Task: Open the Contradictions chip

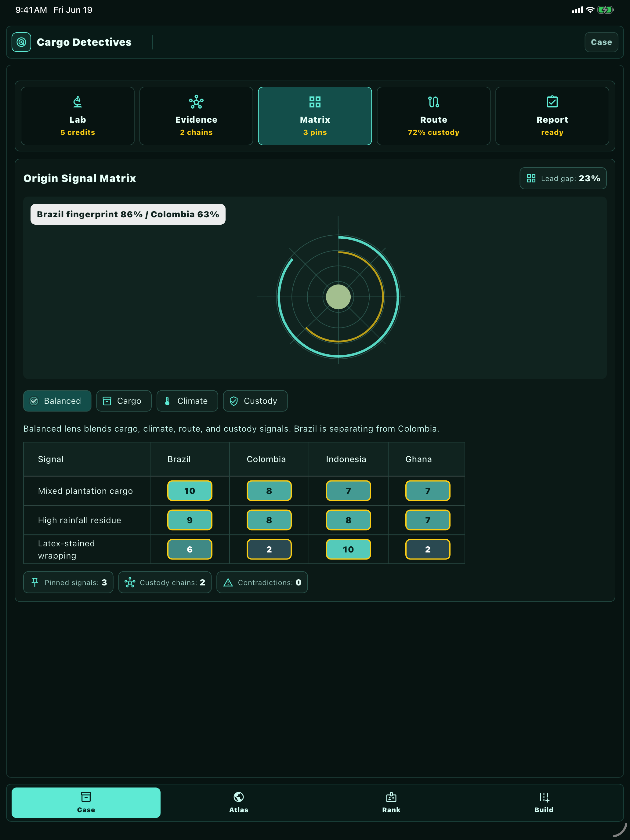Action: pyautogui.click(x=262, y=582)
